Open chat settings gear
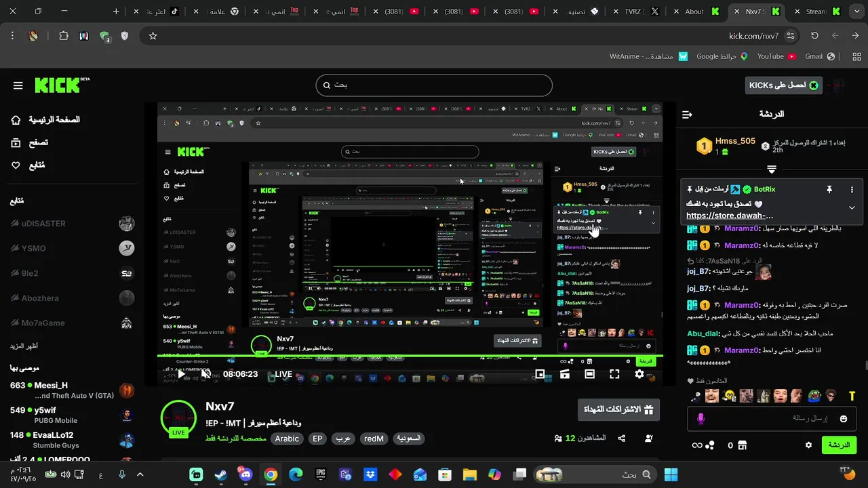 click(x=808, y=445)
